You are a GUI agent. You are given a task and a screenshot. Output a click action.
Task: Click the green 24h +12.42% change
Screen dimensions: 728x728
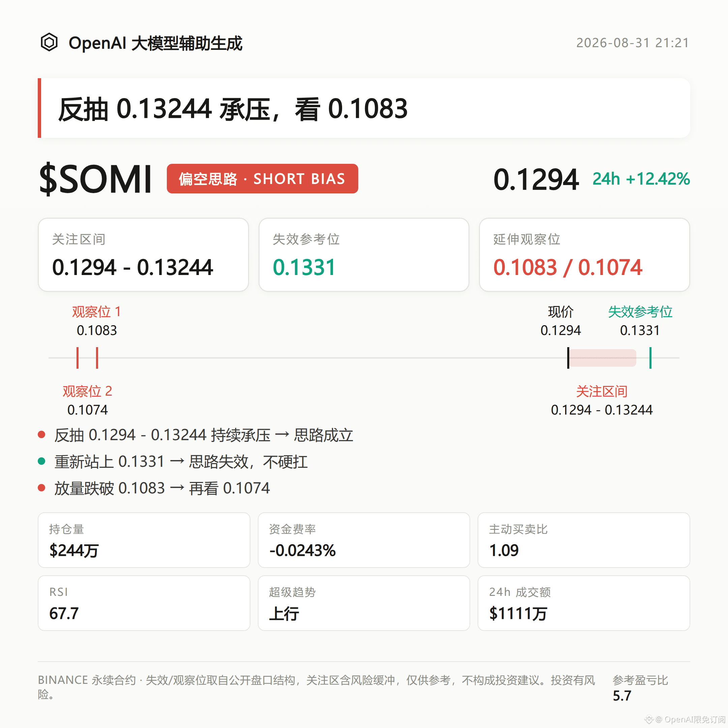pos(641,179)
